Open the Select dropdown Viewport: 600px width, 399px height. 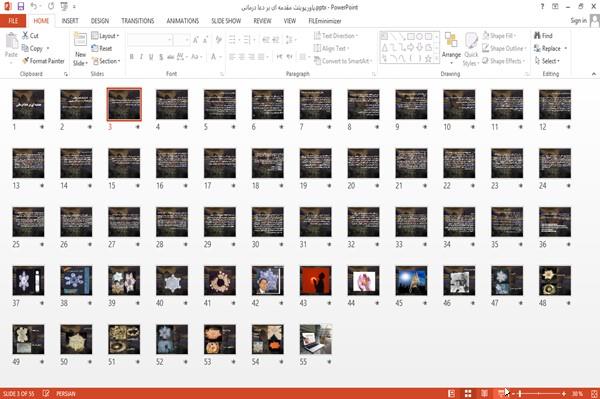547,61
